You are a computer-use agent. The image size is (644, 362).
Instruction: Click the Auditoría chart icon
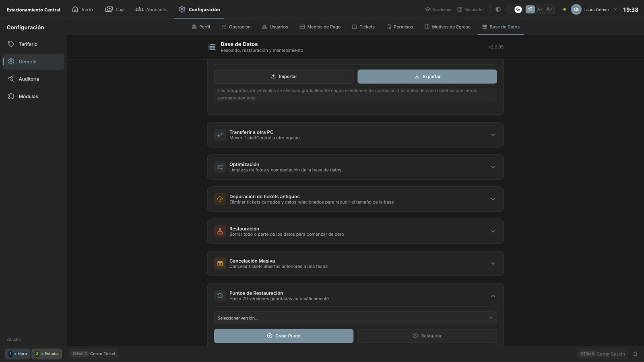(x=11, y=79)
